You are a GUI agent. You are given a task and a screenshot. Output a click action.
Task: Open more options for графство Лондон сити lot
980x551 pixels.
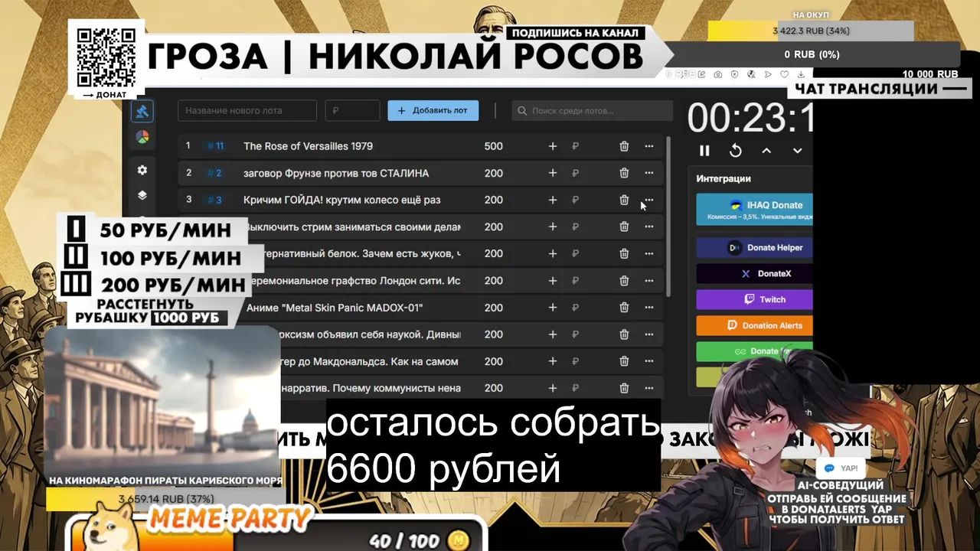[649, 281]
